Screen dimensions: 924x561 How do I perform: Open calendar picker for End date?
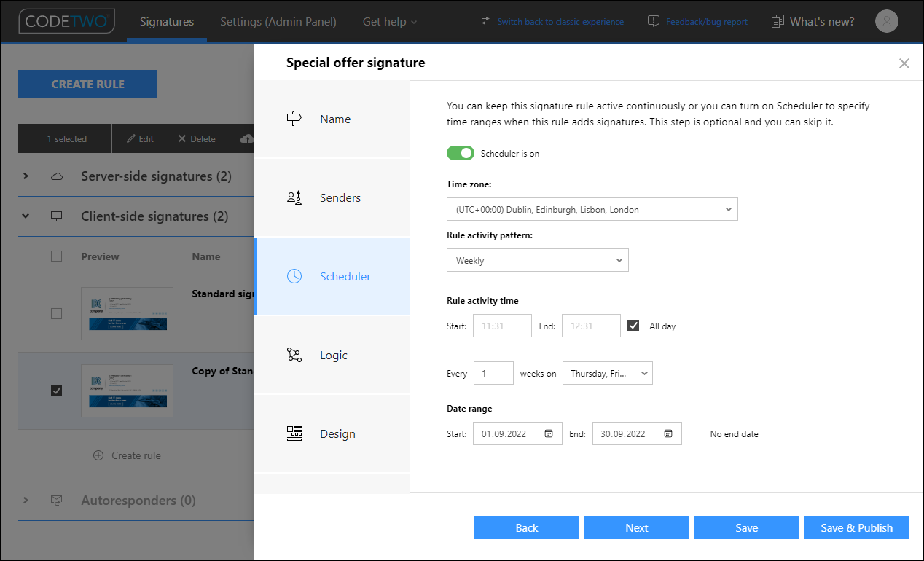pyautogui.click(x=668, y=433)
